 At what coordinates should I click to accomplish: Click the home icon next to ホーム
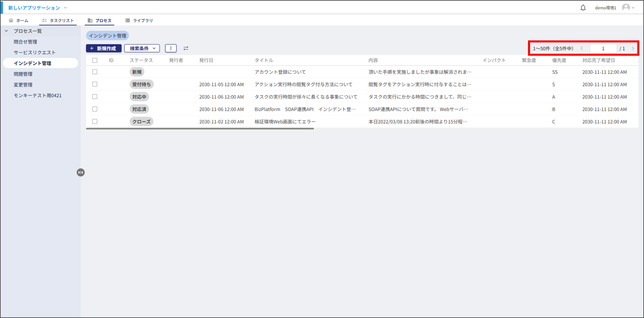point(11,20)
